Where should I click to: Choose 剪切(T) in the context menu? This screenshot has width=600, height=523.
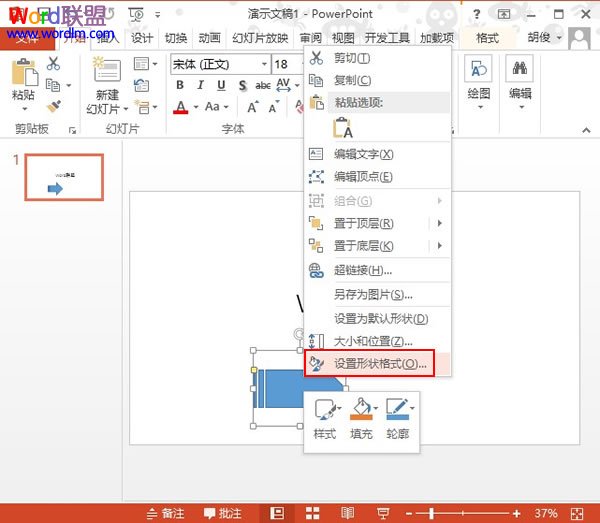[x=377, y=58]
